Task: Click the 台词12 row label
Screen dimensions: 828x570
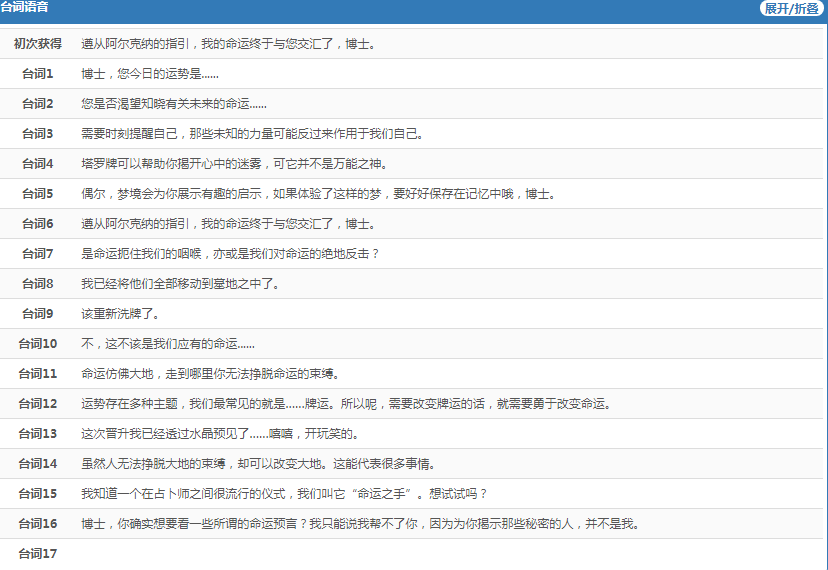Action: [x=37, y=404]
